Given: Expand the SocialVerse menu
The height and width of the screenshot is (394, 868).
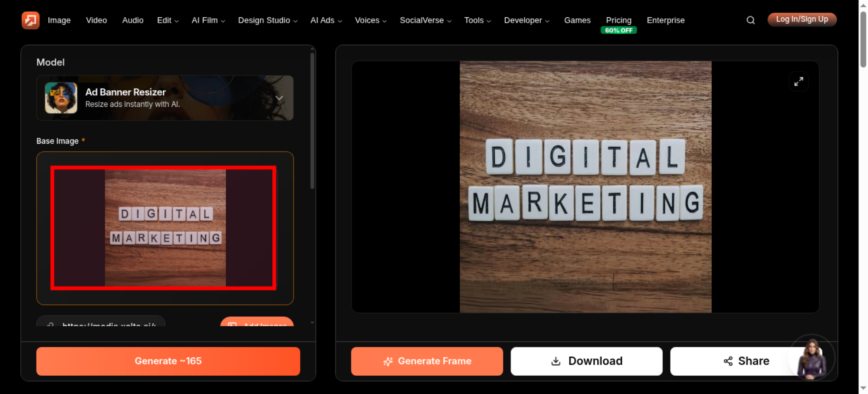Looking at the screenshot, I should point(425,20).
